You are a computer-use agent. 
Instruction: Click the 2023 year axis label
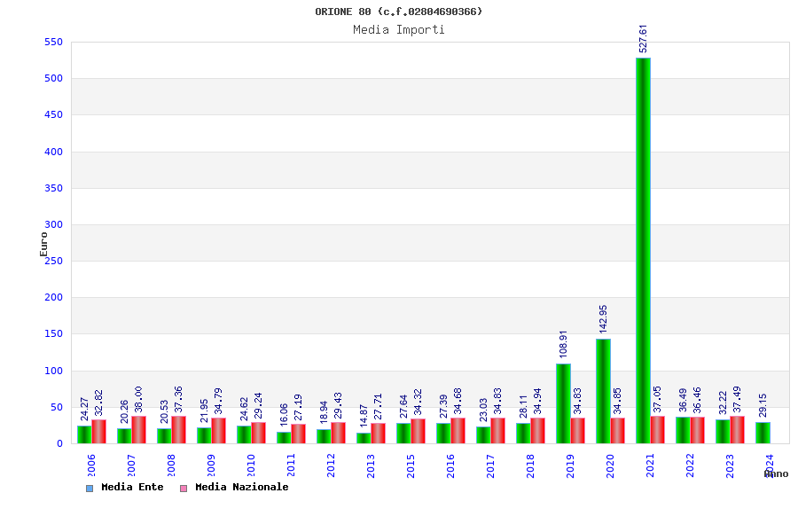point(730,465)
